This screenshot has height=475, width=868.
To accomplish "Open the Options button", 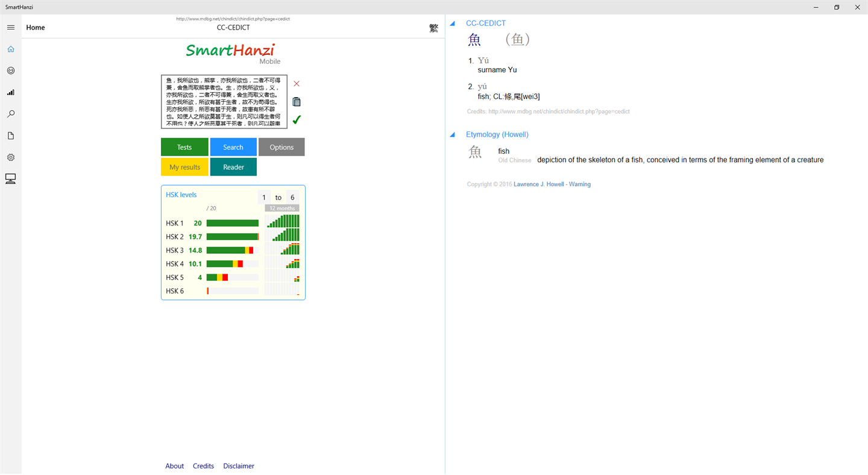I will point(281,147).
